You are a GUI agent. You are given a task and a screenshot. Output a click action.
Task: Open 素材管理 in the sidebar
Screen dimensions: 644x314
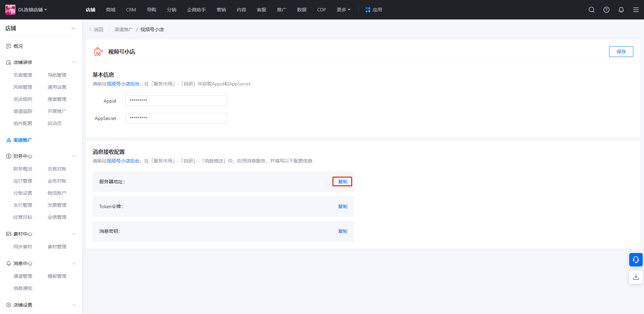tap(57, 247)
